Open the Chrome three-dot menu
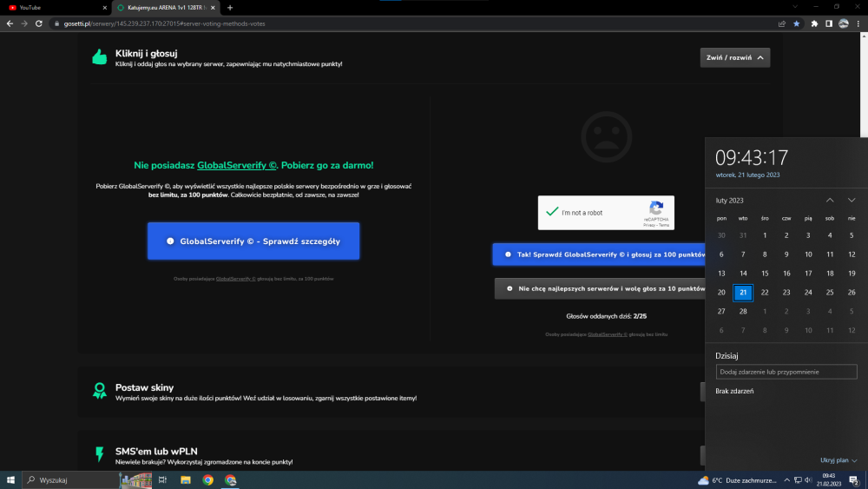Viewport: 868px width, 489px height. click(858, 23)
